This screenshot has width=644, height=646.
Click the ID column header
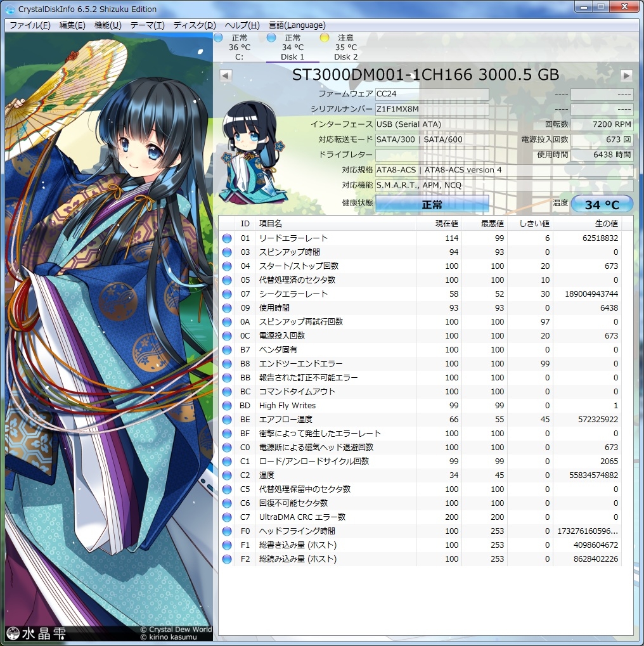click(x=245, y=223)
